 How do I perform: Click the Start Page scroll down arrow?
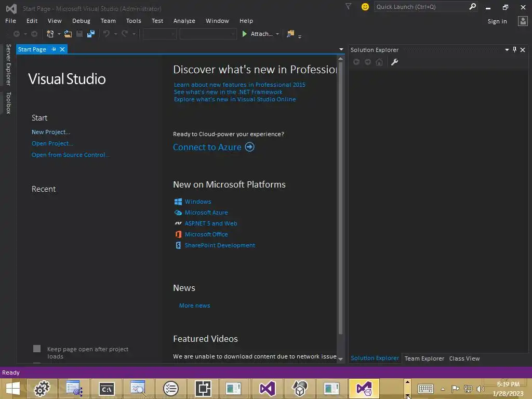(x=341, y=358)
